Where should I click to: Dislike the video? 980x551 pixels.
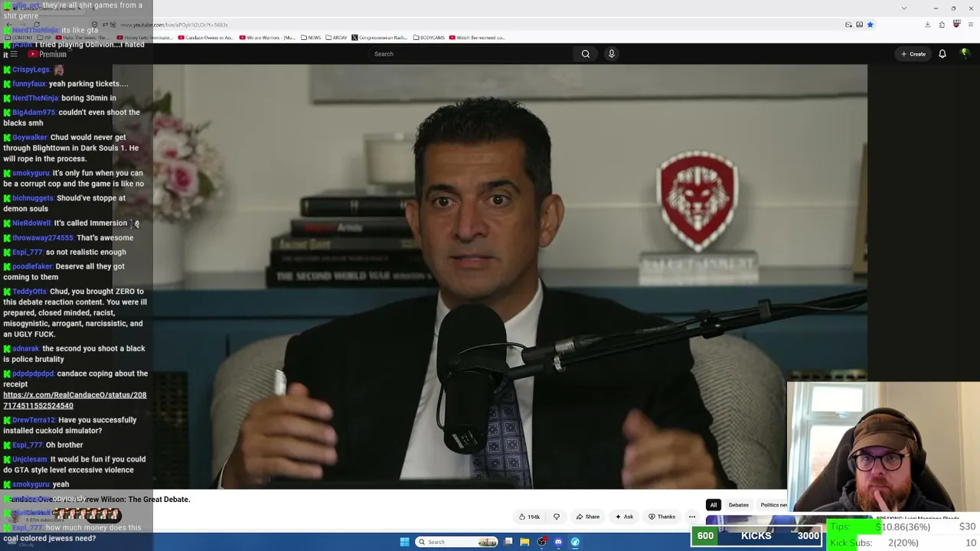pyautogui.click(x=557, y=517)
